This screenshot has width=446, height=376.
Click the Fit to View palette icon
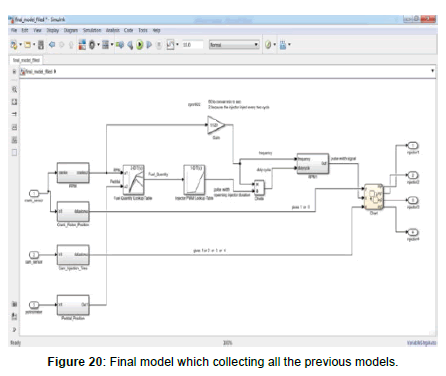14,102
